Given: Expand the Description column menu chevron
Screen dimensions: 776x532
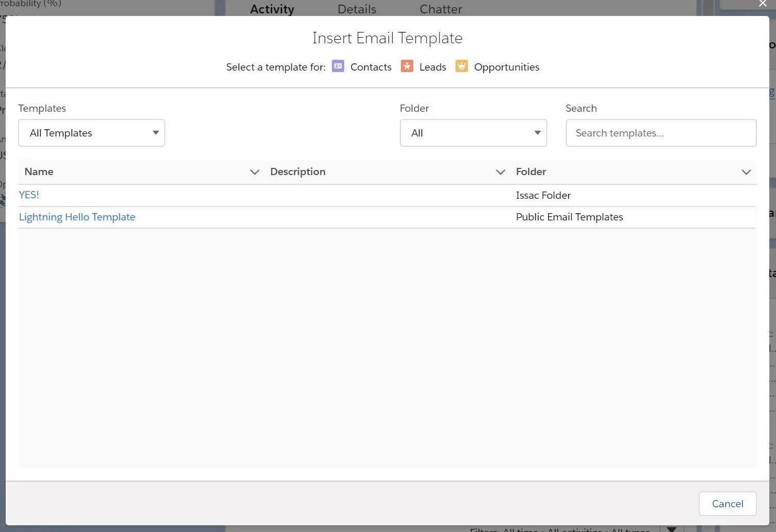Looking at the screenshot, I should coord(500,172).
